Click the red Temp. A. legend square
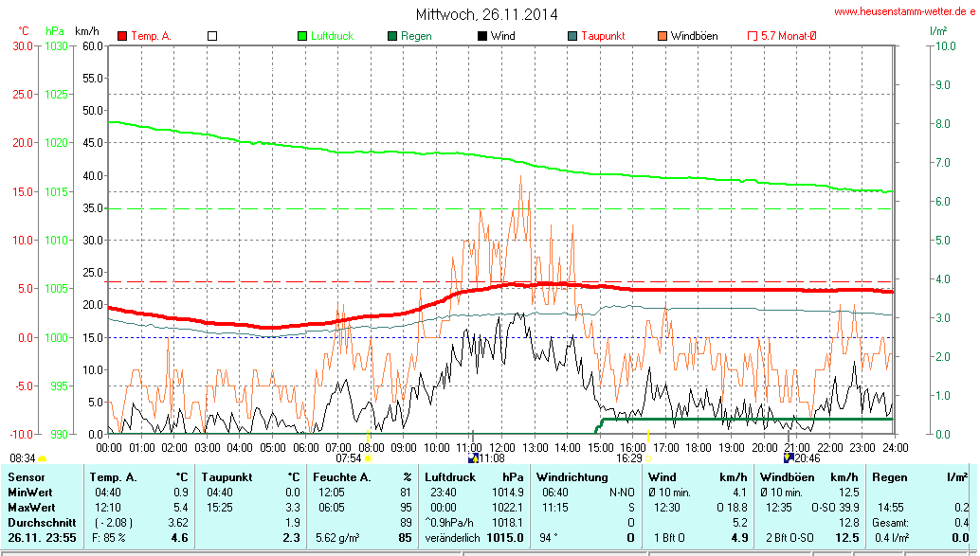 pos(122,36)
